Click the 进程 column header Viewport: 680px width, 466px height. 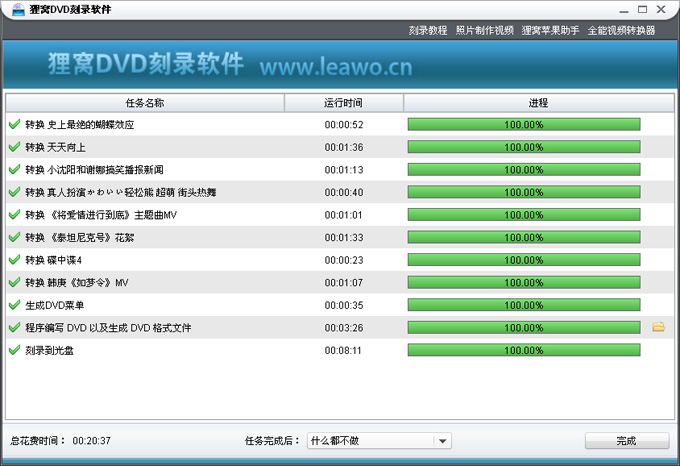(539, 103)
